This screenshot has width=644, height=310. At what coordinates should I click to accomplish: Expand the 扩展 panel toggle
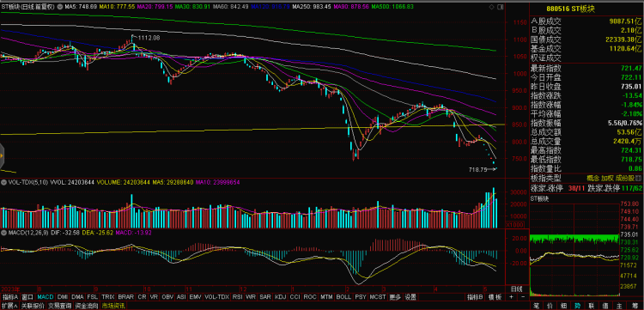tap(9, 306)
